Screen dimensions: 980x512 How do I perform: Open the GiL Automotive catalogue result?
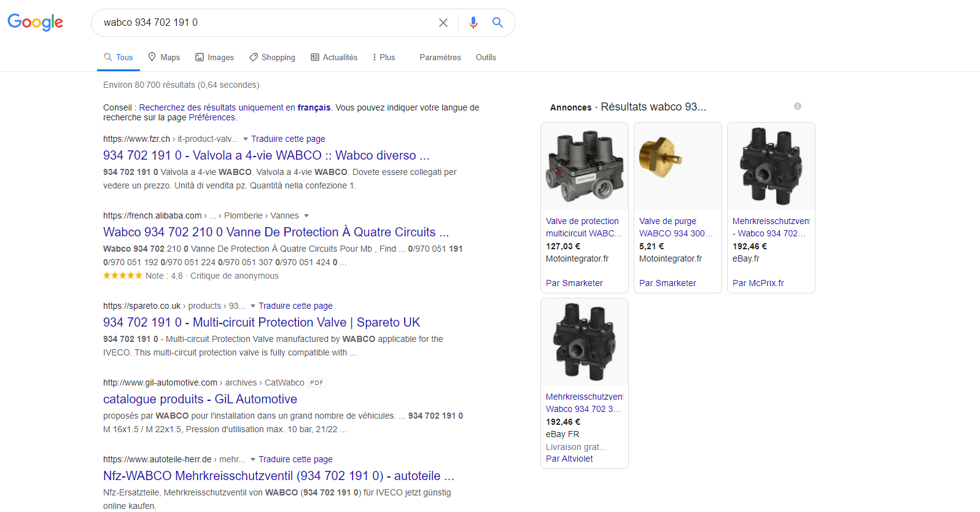click(200, 399)
